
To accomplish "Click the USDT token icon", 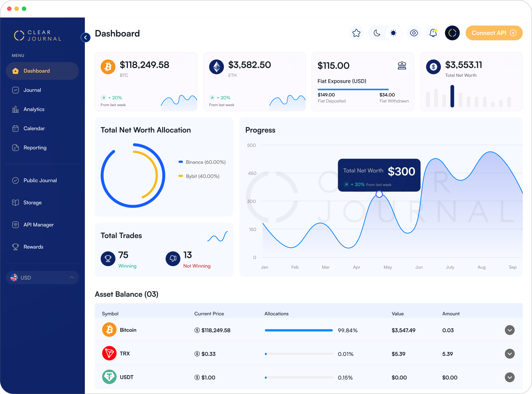I will (109, 377).
